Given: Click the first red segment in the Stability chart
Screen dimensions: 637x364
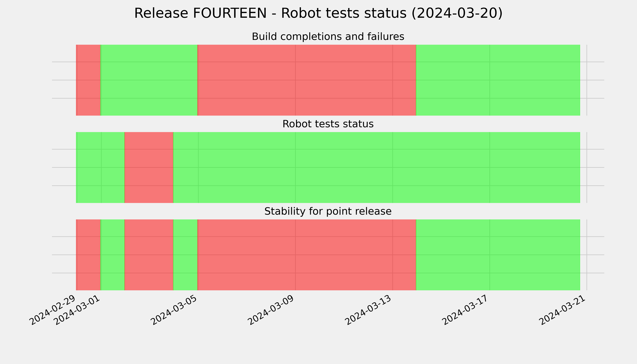Looking at the screenshot, I should pyautogui.click(x=88, y=255).
